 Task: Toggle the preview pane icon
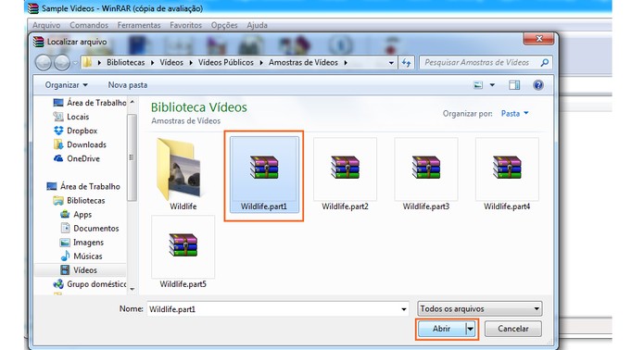tap(514, 85)
